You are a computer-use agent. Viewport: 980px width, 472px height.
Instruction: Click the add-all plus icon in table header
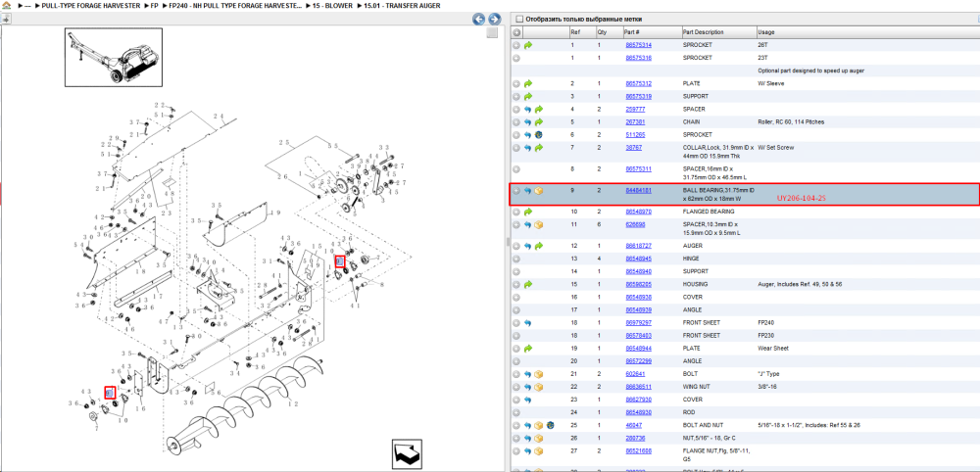pyautogui.click(x=516, y=32)
